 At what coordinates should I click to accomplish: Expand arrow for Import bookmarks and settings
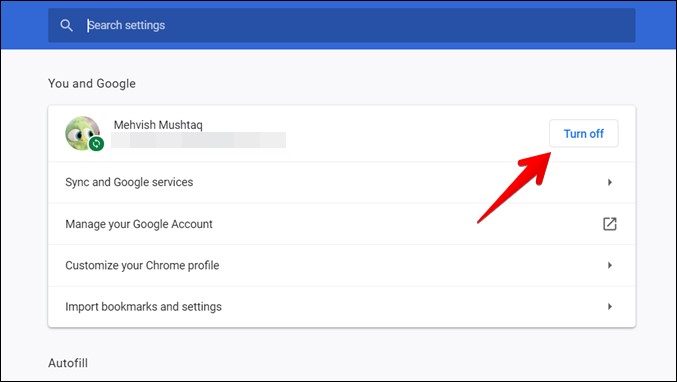(610, 306)
